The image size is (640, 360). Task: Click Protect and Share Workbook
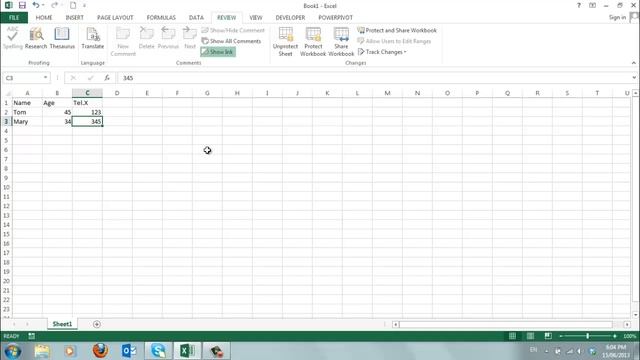pos(397,30)
